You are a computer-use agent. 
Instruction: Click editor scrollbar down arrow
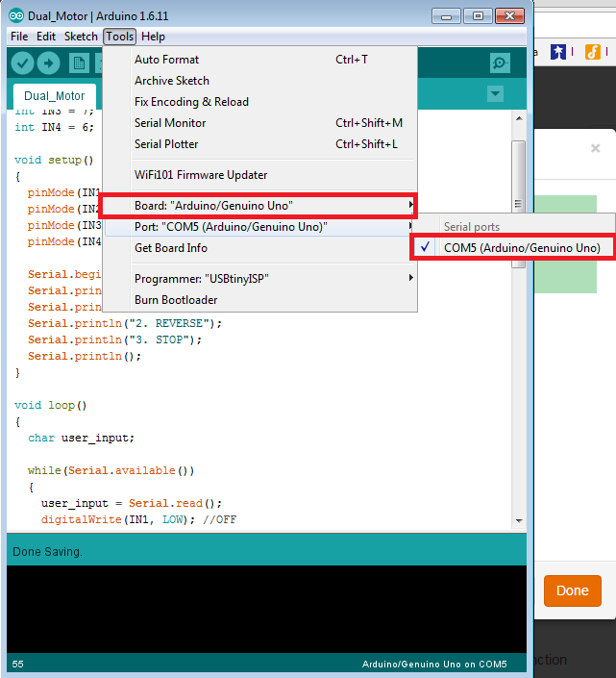coord(519,521)
